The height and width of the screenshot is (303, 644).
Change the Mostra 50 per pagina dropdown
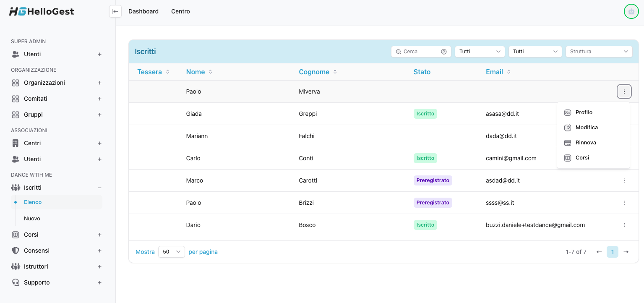(171, 252)
